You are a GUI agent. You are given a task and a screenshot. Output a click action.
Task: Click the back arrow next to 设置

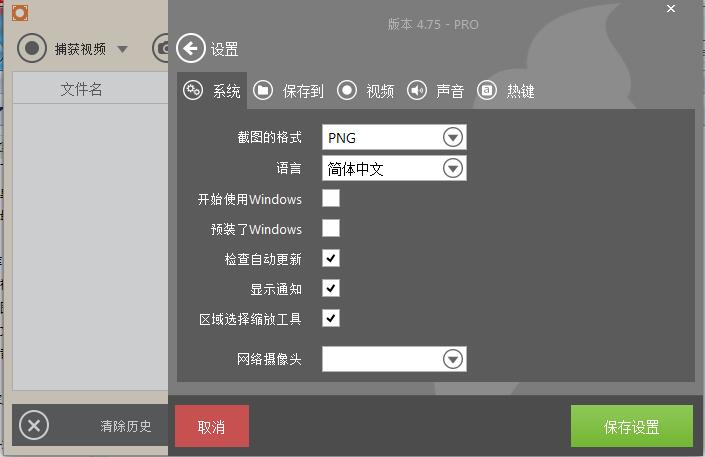click(191, 48)
